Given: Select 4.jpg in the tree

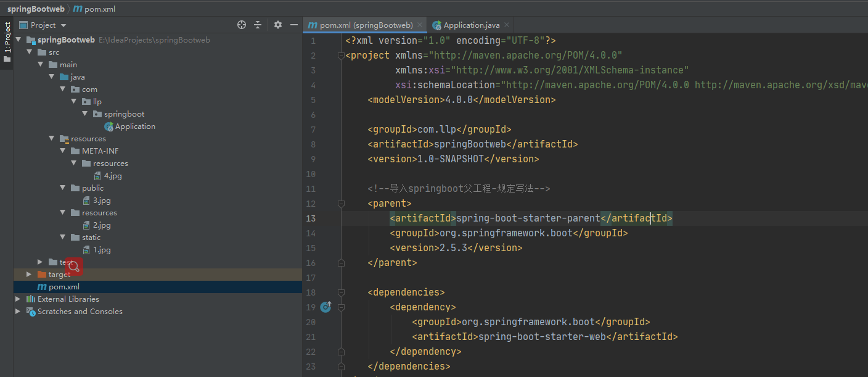Looking at the screenshot, I should (113, 175).
